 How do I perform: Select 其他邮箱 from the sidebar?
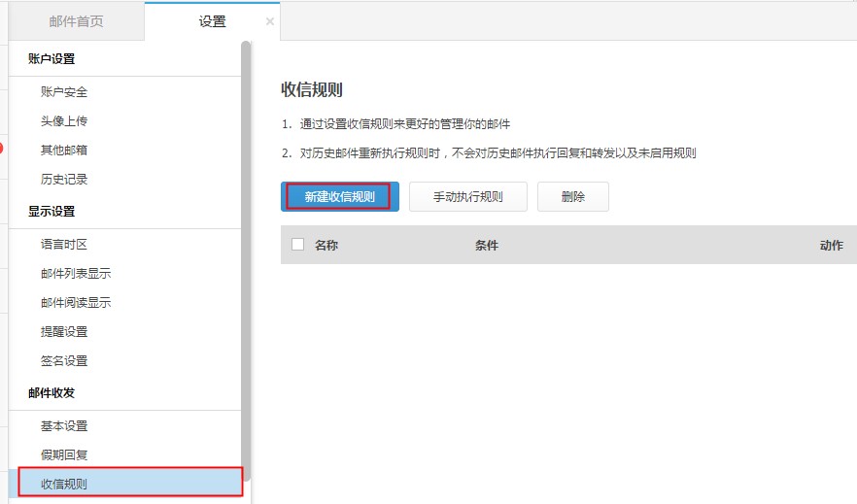64,151
